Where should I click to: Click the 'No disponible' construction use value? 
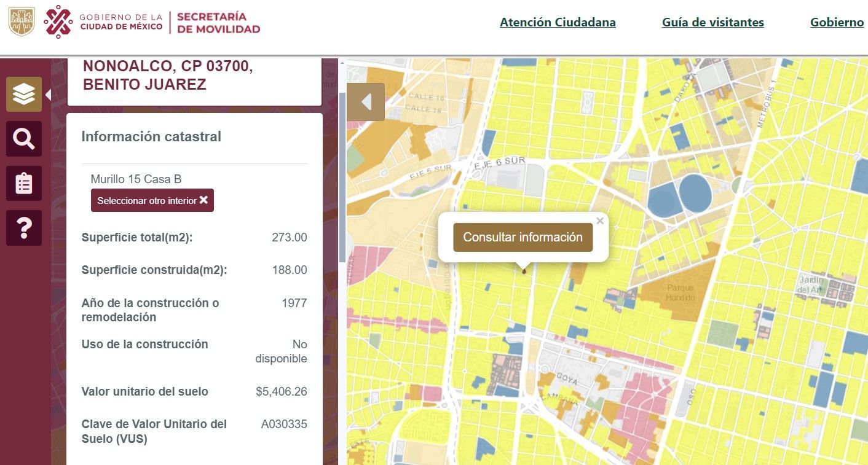pyautogui.click(x=282, y=351)
